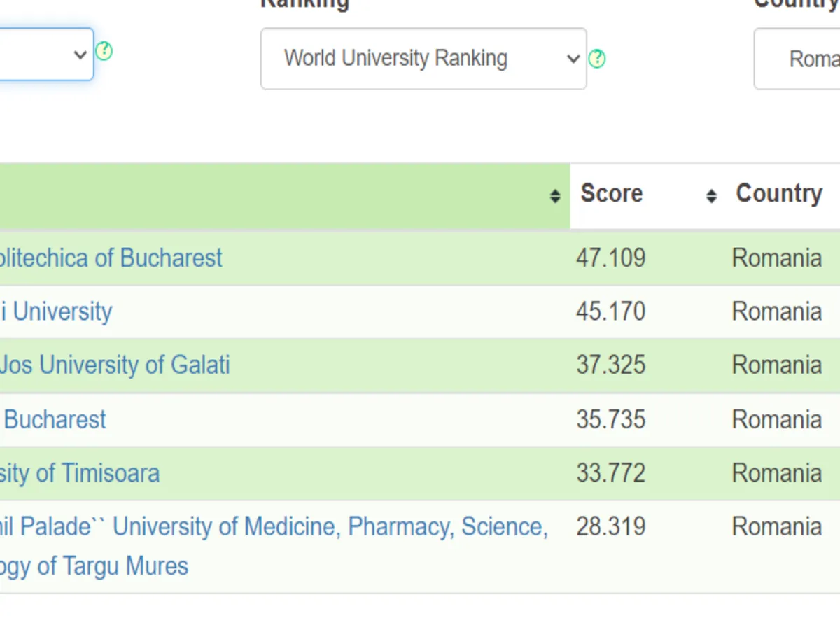
Task: Click the 45.170 score cell
Action: click(x=610, y=312)
